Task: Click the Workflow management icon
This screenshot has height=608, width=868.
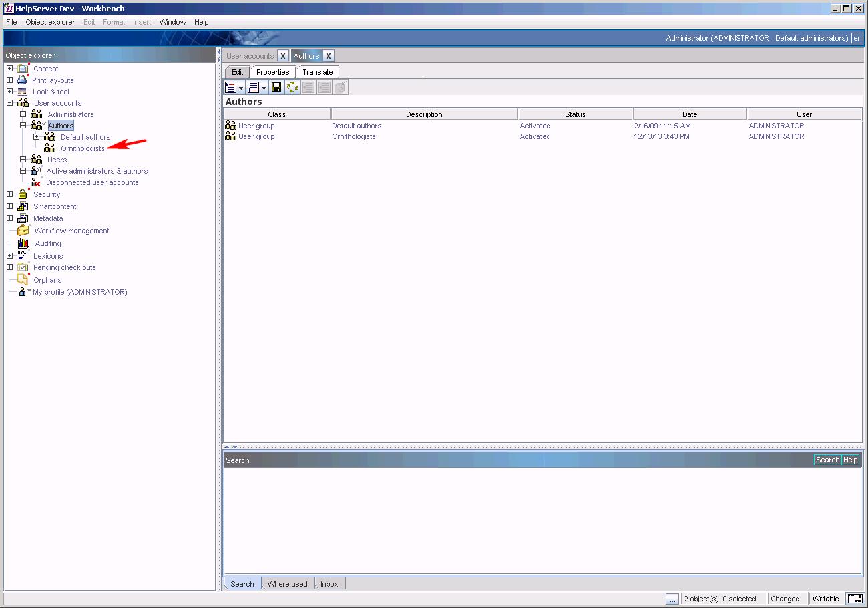Action: pos(23,231)
